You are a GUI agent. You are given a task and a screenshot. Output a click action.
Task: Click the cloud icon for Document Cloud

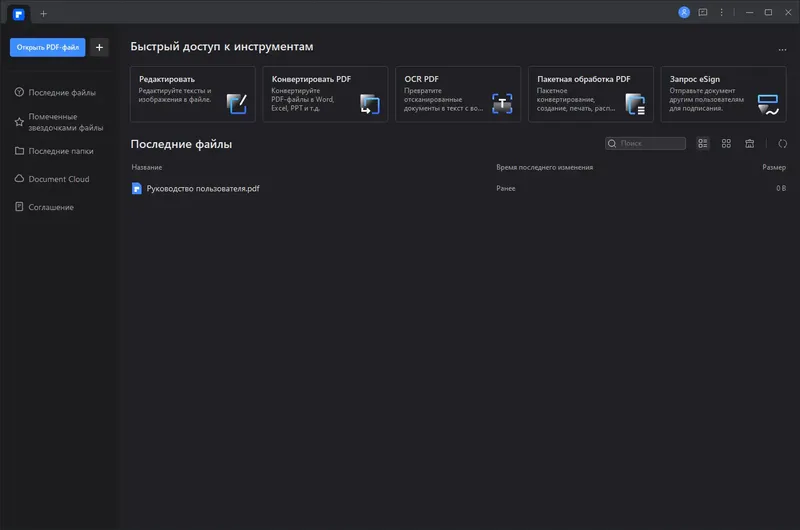[x=19, y=179]
